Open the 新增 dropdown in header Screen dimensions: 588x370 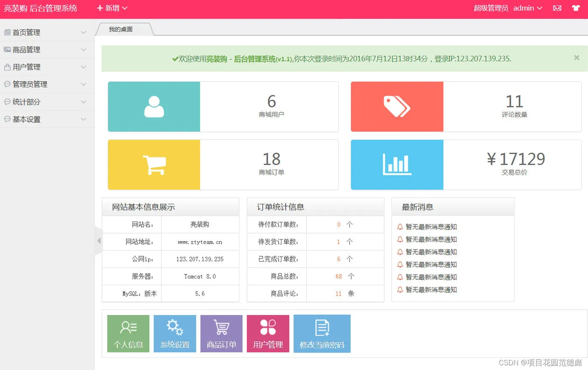pos(112,8)
